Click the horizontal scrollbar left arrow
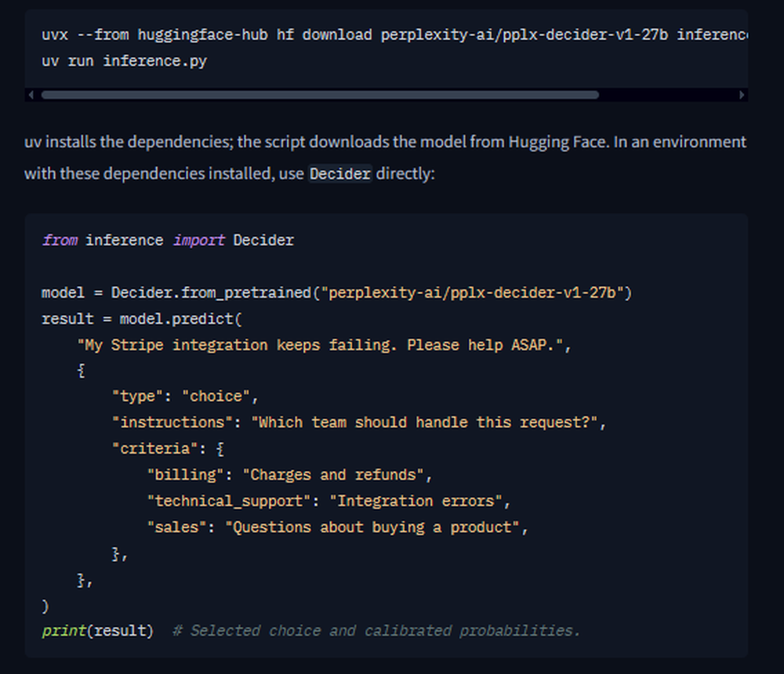Screen dimensions: 784x674 [31, 95]
